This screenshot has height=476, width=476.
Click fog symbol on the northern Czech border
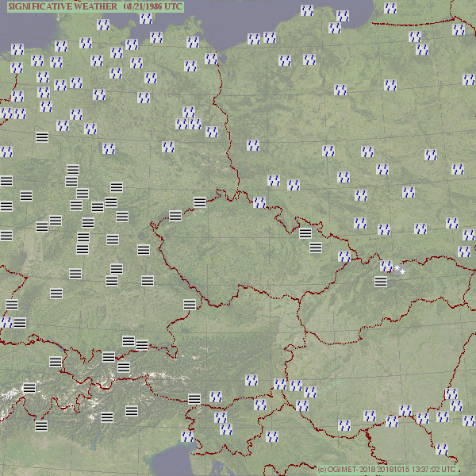(200, 202)
